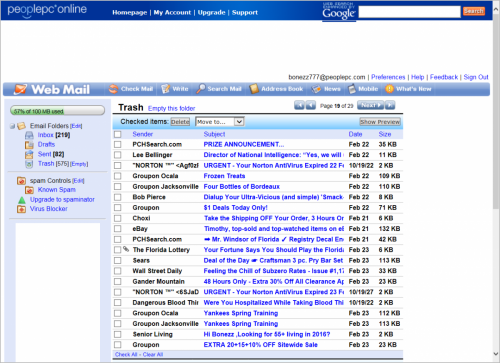Check the Bob Pierce email checkbox

coord(118,197)
